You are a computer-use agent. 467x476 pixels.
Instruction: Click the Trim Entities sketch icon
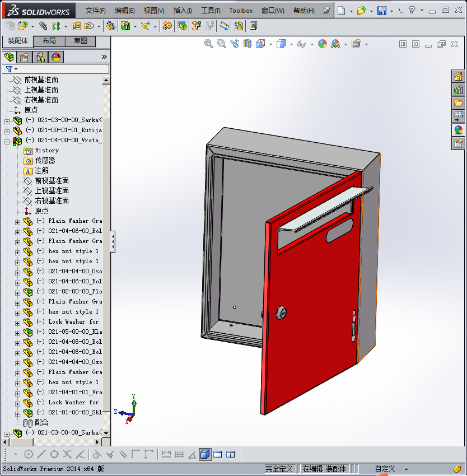pos(66,454)
